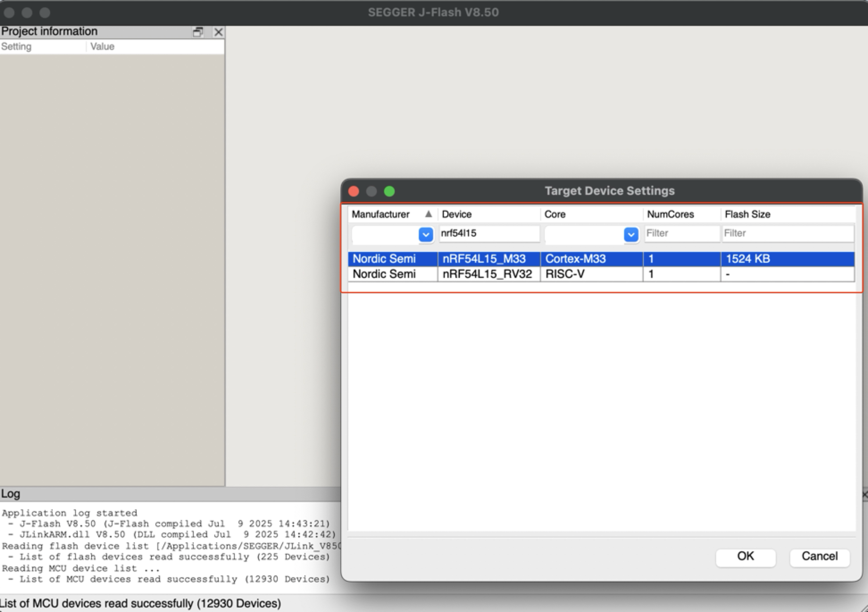The height and width of the screenshot is (612, 868).
Task: Sort by the Core column header
Action: tap(592, 214)
